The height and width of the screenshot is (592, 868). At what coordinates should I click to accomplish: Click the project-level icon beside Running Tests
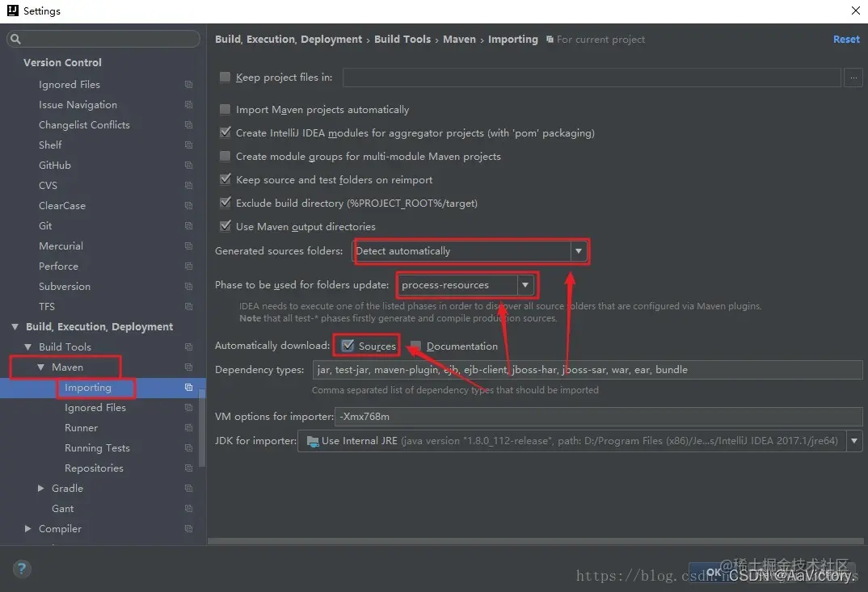(188, 448)
